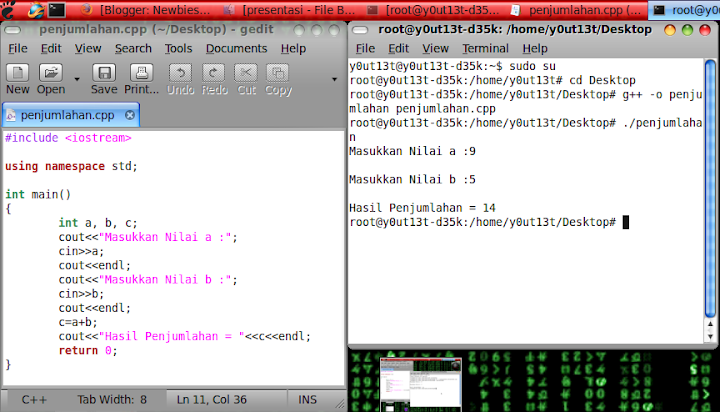Click the Undo toolbar icon
720x412 pixels.
[180, 79]
